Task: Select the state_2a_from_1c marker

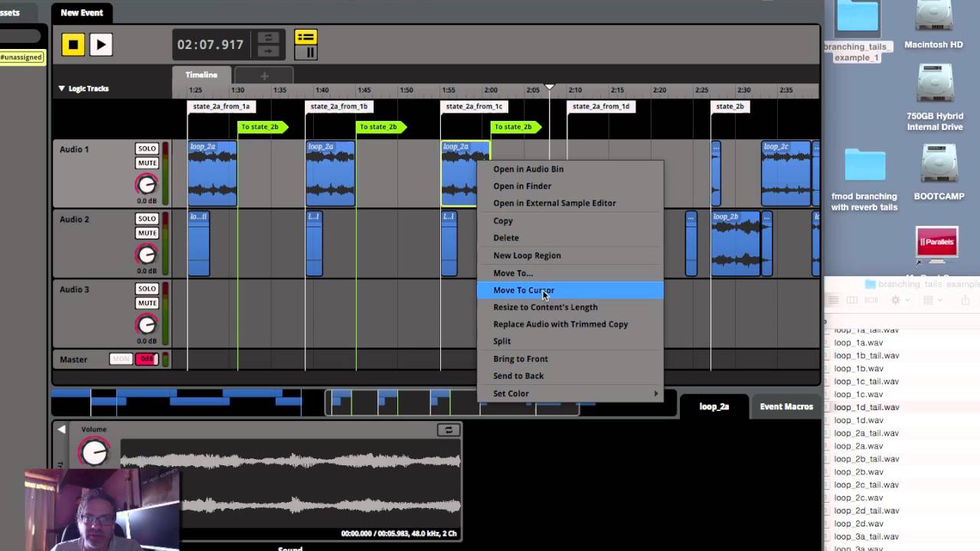Action: click(474, 106)
